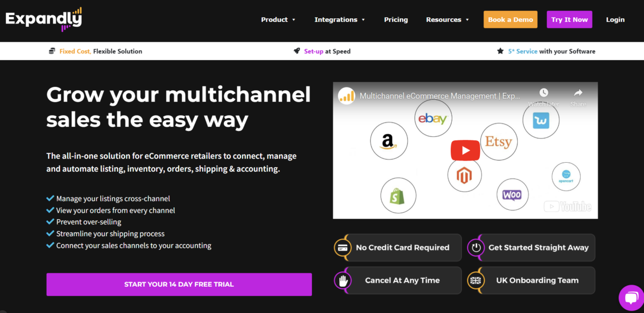Click the rocket icon
This screenshot has width=644, height=313.
coord(297,51)
